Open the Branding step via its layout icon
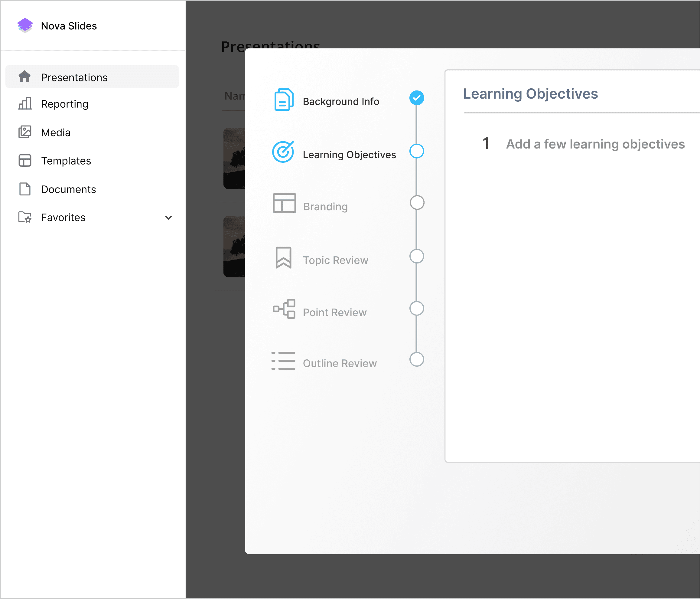The height and width of the screenshot is (599, 700). point(283,204)
